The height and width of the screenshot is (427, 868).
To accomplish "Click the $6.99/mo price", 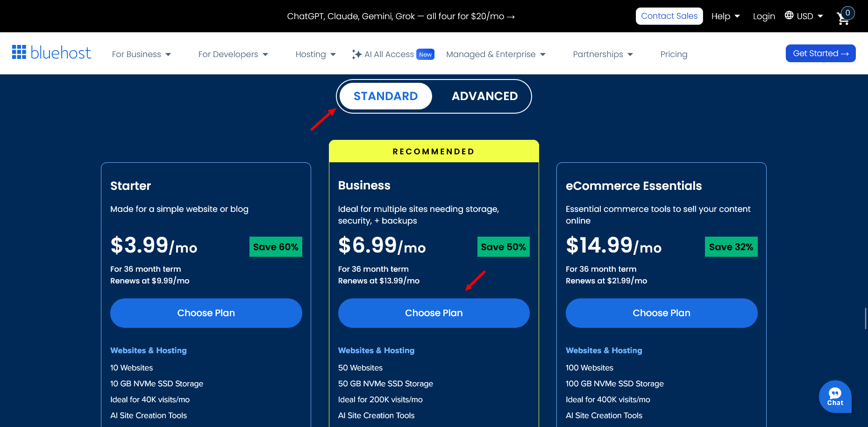I will click(382, 245).
